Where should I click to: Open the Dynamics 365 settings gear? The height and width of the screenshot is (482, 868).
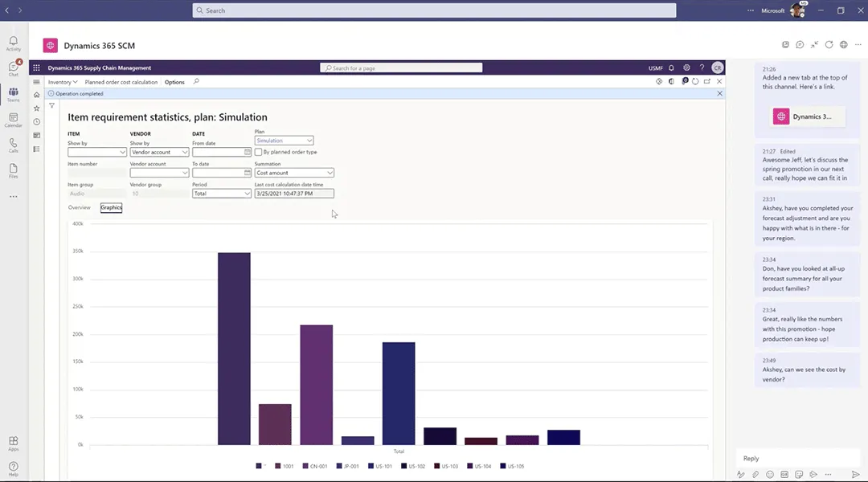coord(686,67)
